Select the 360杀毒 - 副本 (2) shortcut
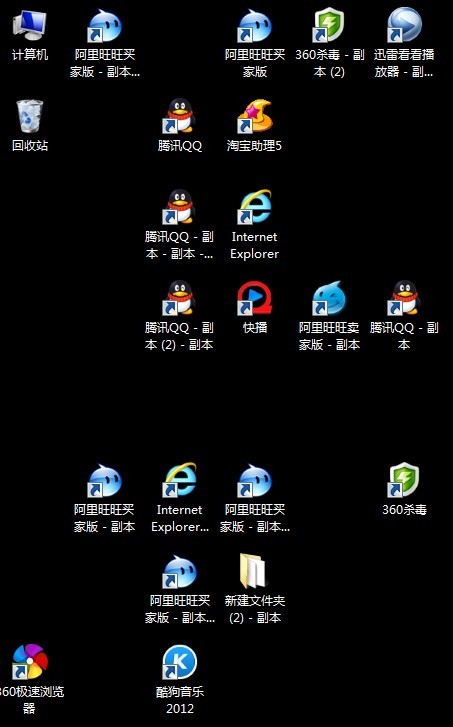 point(329,42)
